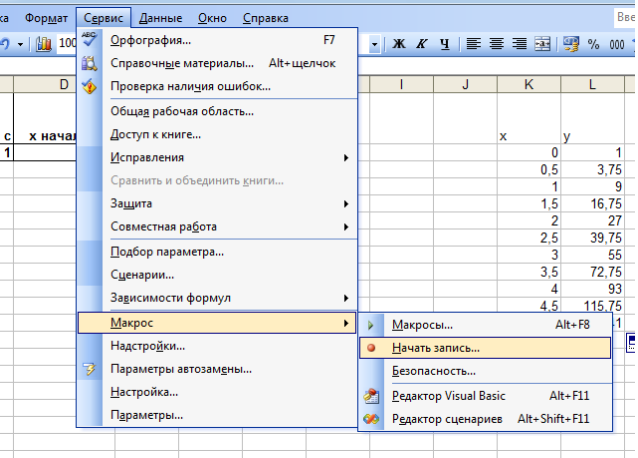Open Настройка... menu item
This screenshot has width=638, height=458.
[217, 392]
